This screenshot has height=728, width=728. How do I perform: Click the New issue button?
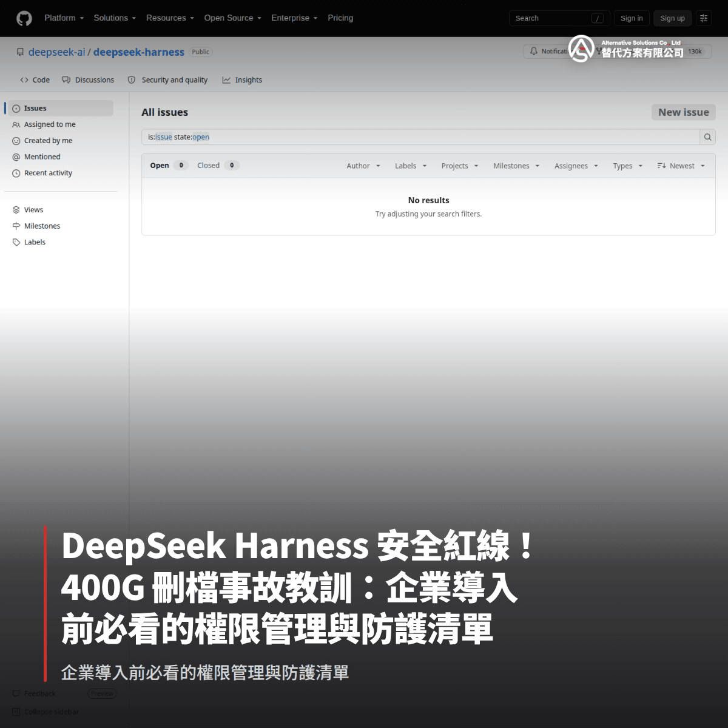tap(684, 112)
